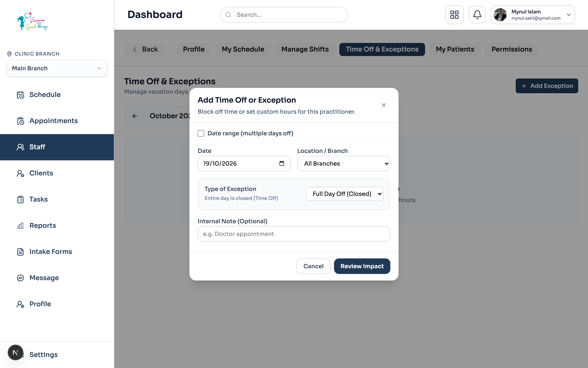Switch to the My Patients tab
The width and height of the screenshot is (588, 368).
coord(455,49)
